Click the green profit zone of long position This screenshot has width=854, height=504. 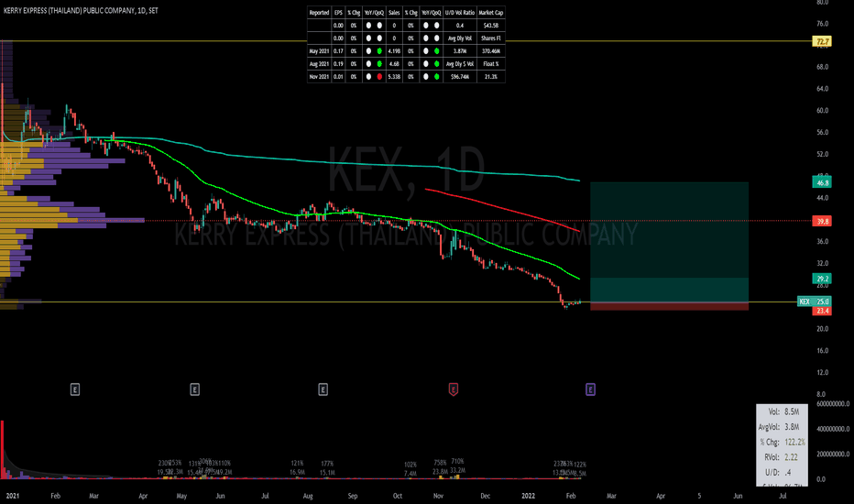tap(670, 242)
